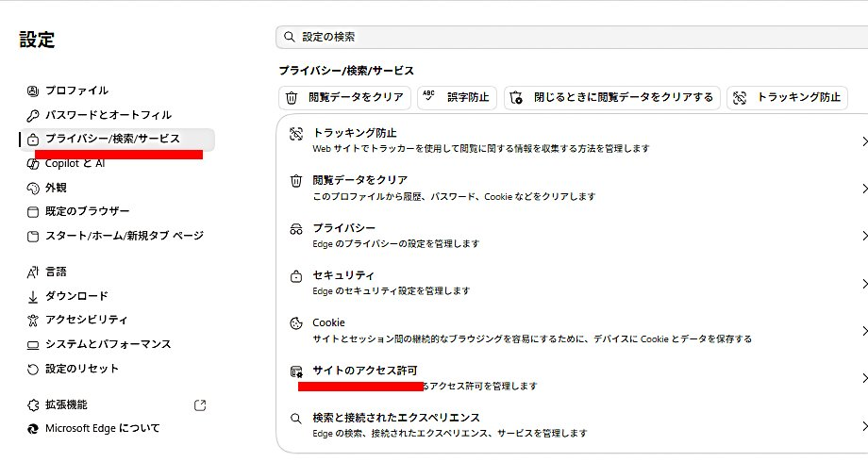Click the external link icon next to 拡張機能
This screenshot has height=462, width=868.
coord(200,405)
